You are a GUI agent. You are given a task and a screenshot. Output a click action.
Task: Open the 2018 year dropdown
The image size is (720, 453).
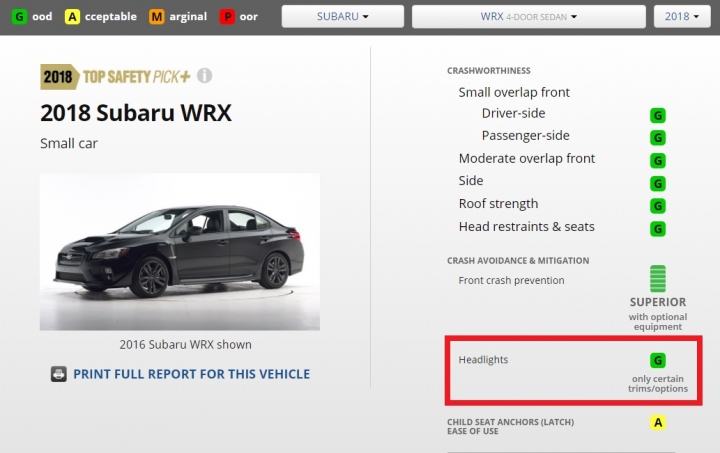click(682, 17)
